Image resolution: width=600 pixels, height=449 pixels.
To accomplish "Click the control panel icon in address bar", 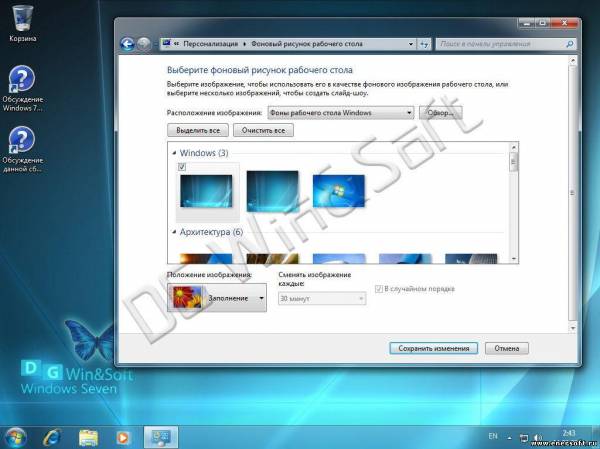I will coord(166,44).
